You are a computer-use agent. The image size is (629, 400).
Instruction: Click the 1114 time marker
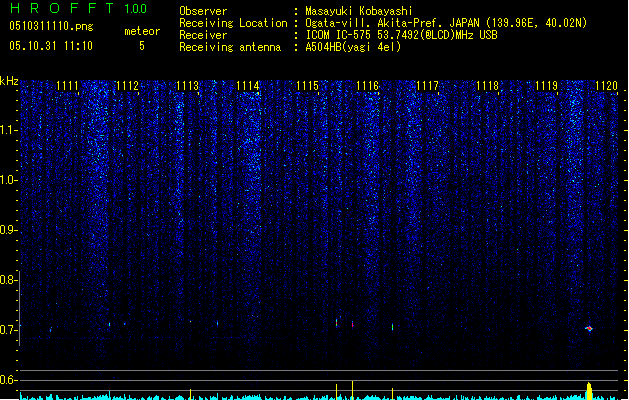coord(248,86)
